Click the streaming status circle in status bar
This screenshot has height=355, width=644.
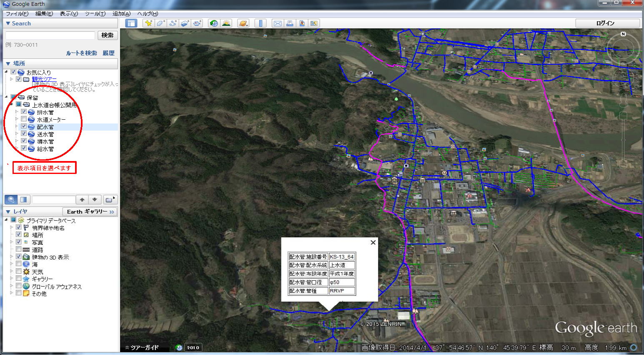[x=634, y=347]
